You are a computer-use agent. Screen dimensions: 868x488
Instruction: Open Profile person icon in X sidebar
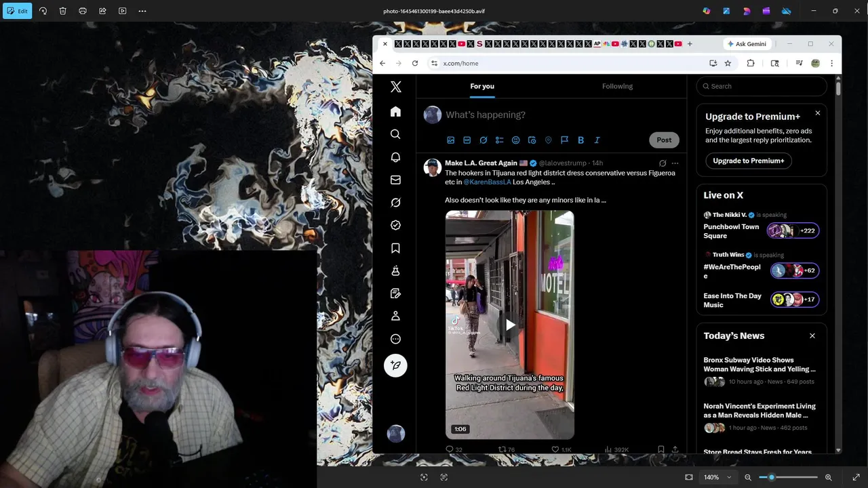[x=395, y=316]
